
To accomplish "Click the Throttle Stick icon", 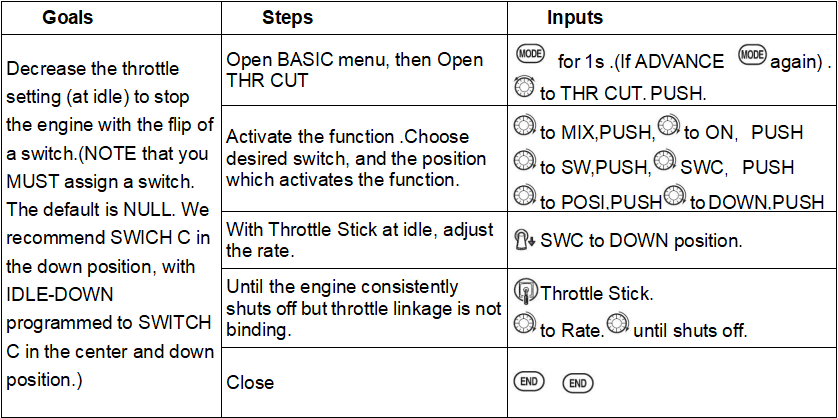I will pyautogui.click(x=524, y=292).
